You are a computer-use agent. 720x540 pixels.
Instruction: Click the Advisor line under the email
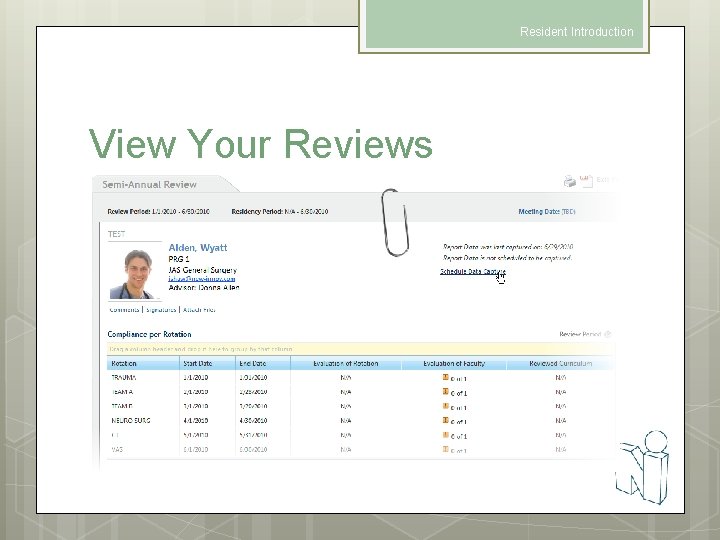point(204,287)
